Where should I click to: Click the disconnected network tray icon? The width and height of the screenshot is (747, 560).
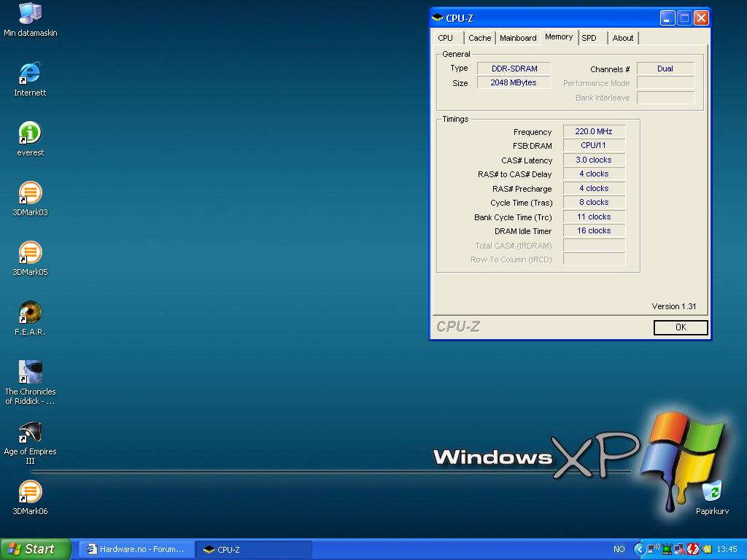click(x=680, y=549)
